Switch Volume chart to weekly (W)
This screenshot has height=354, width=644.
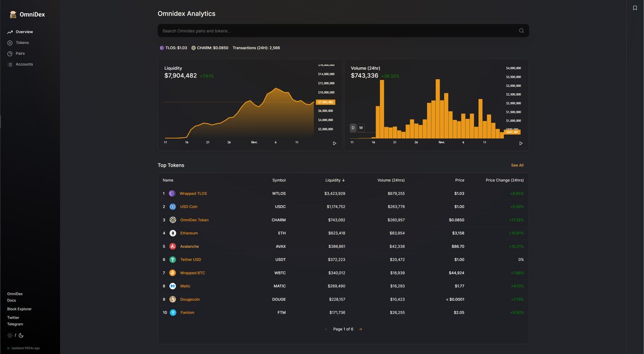(361, 128)
